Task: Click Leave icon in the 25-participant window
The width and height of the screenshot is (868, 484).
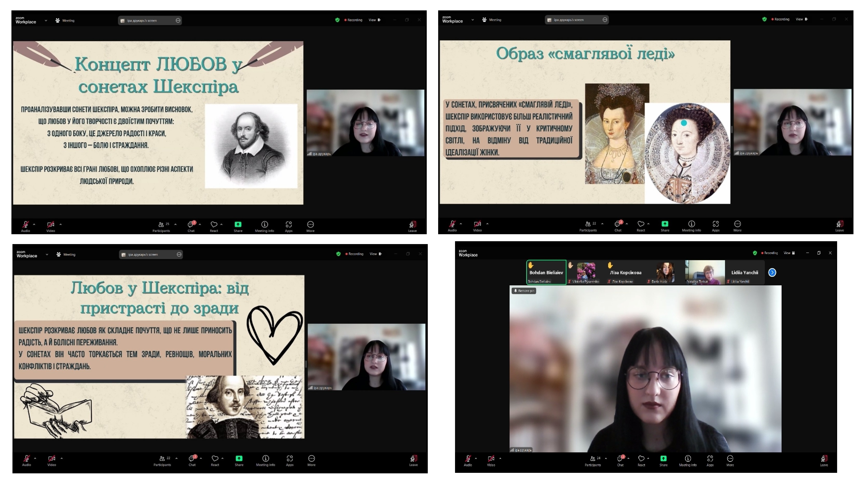Action: 412,225
